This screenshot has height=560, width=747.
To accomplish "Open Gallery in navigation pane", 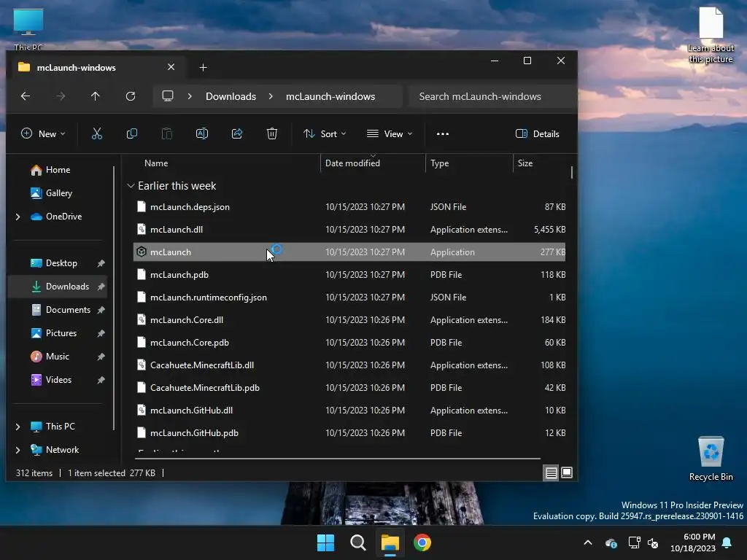I will coord(59,193).
